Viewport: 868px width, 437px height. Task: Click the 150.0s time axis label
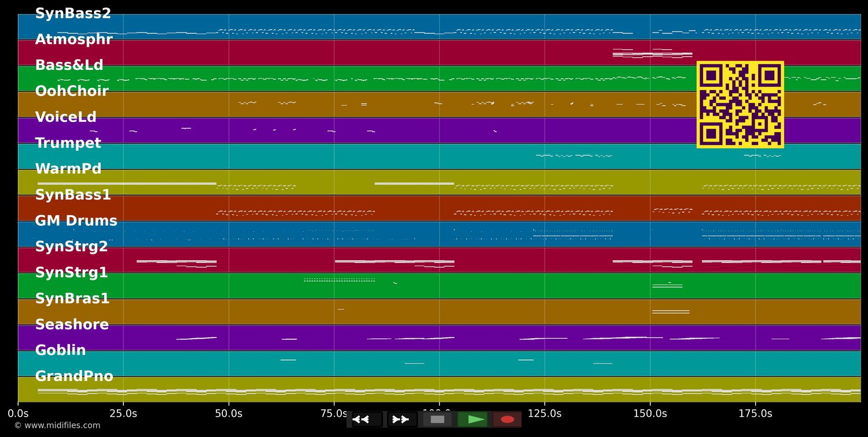pos(650,413)
